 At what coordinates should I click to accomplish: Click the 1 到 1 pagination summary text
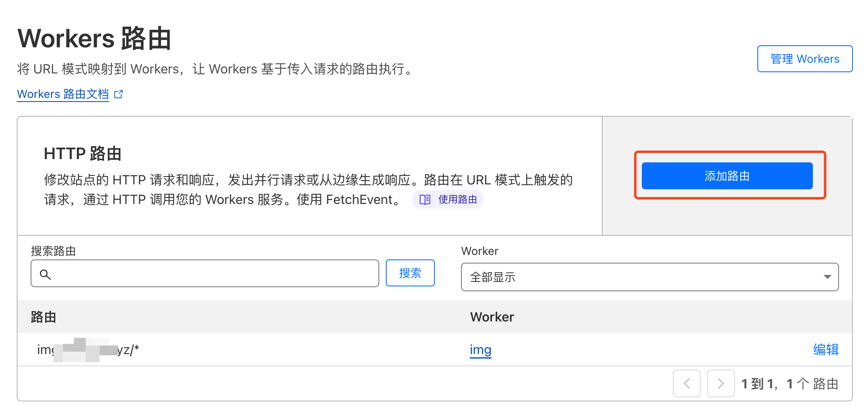[x=789, y=384]
